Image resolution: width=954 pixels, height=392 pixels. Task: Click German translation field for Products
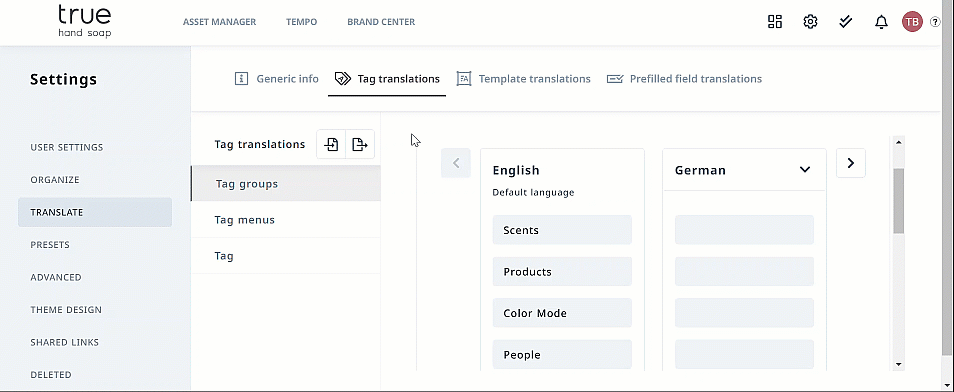(744, 271)
